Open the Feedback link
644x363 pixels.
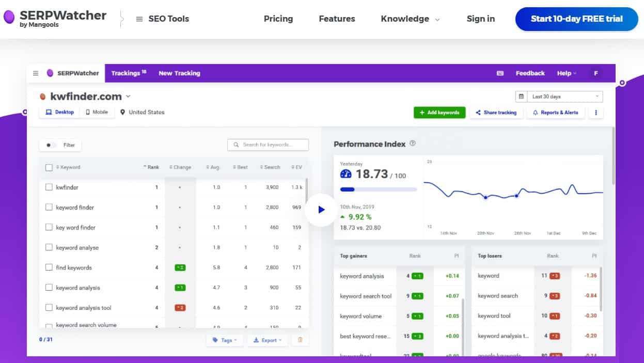[x=530, y=73]
